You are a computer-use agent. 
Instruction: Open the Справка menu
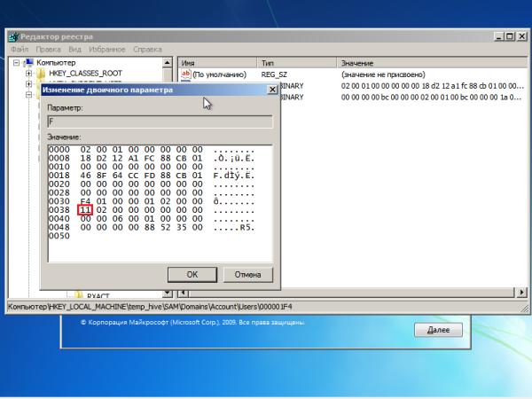tap(147, 50)
